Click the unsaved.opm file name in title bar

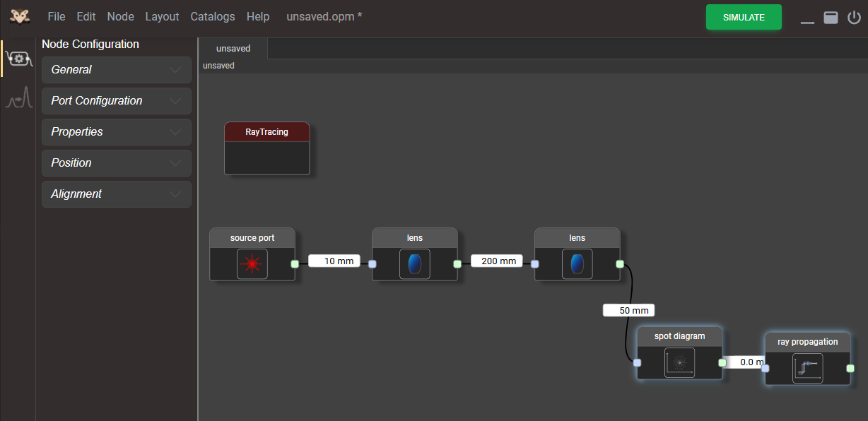[324, 17]
